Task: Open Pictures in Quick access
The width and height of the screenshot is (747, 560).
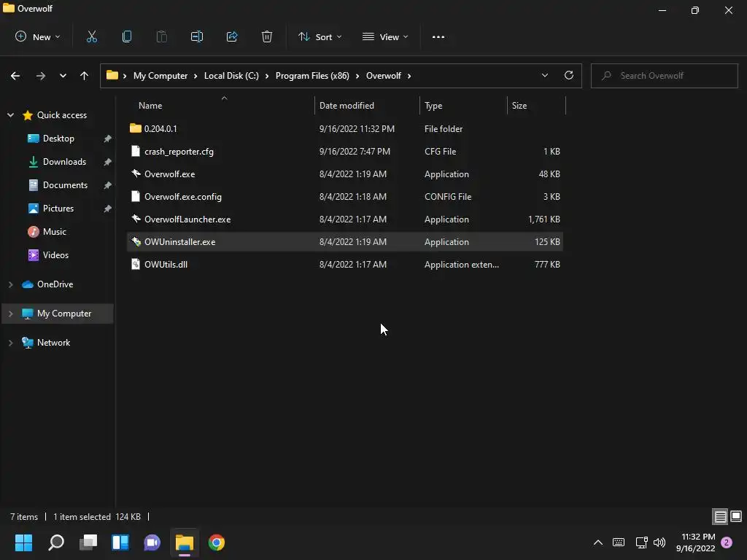Action: (58, 208)
